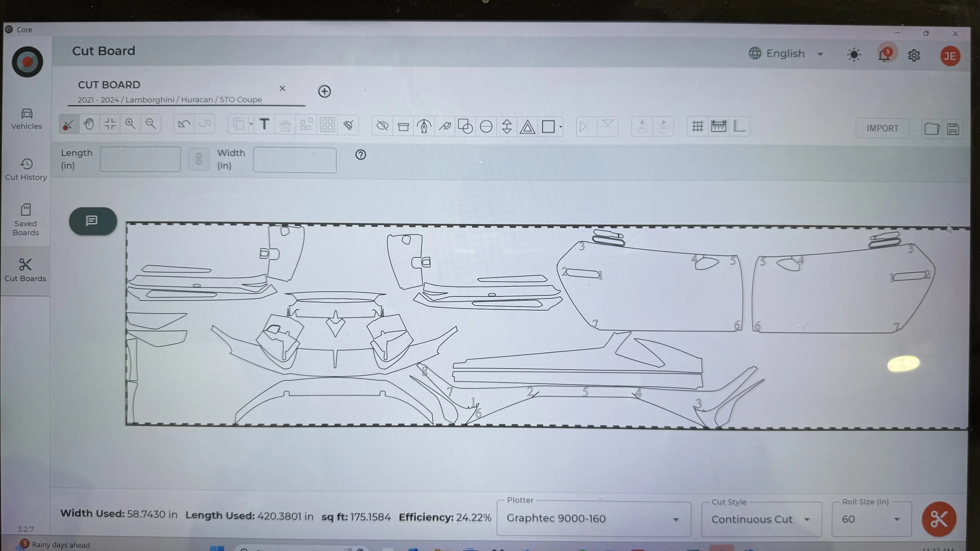Image resolution: width=980 pixels, height=551 pixels.
Task: Expand the copy tool options arrow
Action: pyautogui.click(x=251, y=125)
